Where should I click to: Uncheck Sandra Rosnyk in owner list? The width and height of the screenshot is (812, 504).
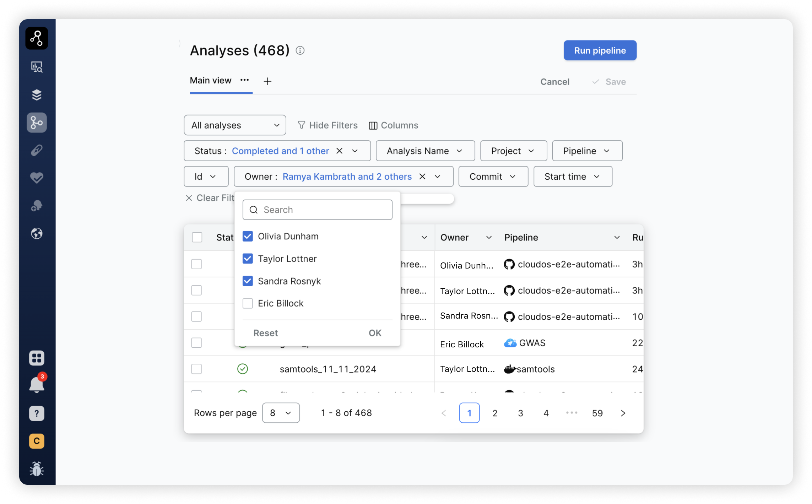click(248, 281)
